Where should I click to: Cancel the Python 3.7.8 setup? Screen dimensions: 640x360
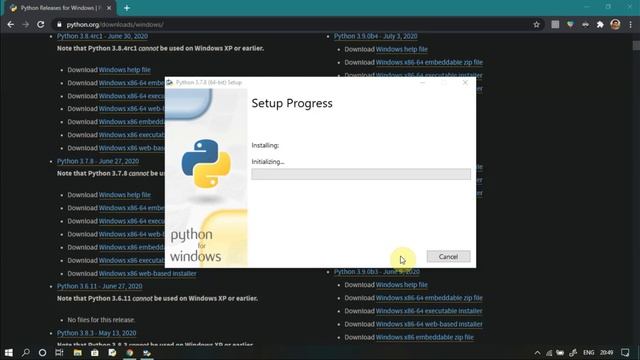(448, 256)
